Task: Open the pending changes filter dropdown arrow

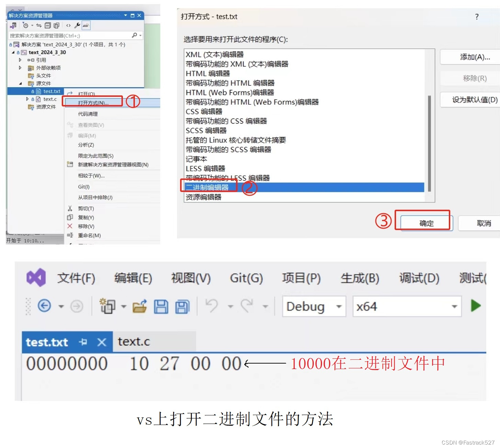Action: (32, 25)
